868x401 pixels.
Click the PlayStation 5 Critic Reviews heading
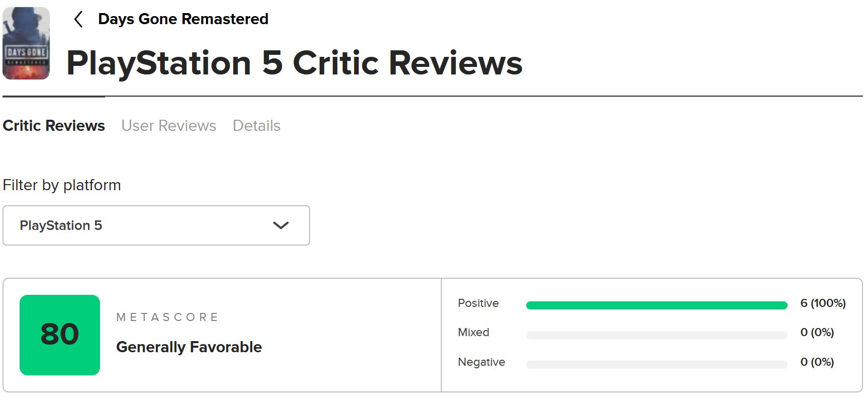tap(295, 63)
